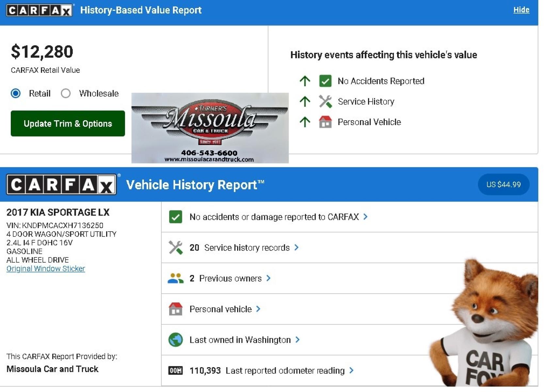Click the US $44.99 price button
The image size is (548, 392).
(504, 185)
